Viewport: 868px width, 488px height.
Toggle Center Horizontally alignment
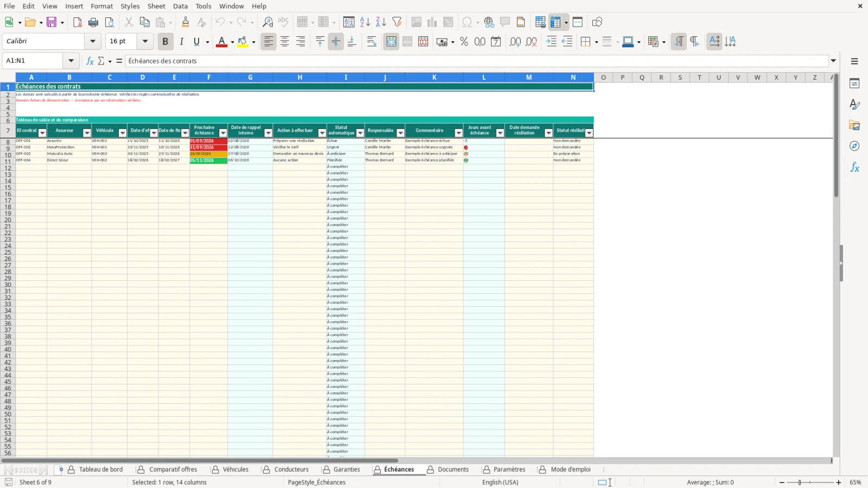point(285,42)
